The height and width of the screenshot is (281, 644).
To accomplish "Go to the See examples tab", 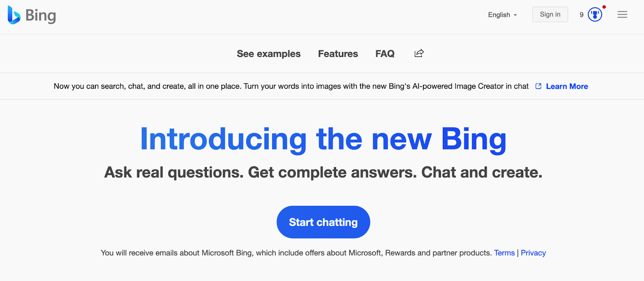I will click(268, 54).
